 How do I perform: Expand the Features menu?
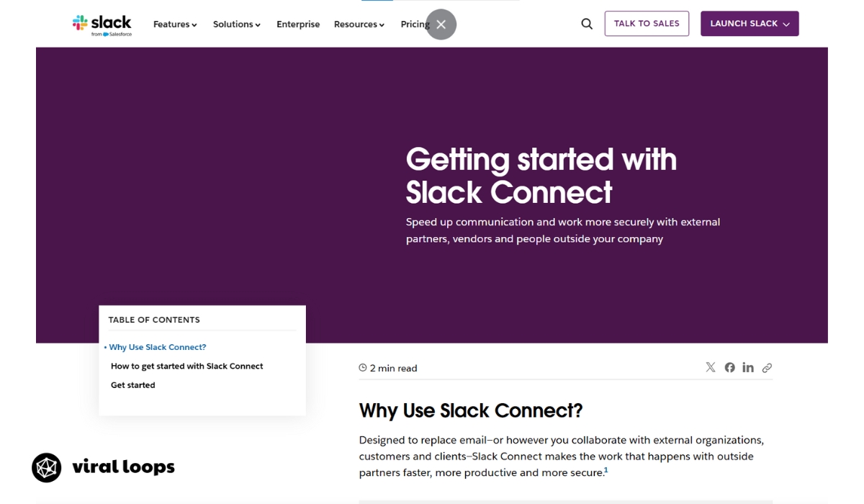coord(175,24)
